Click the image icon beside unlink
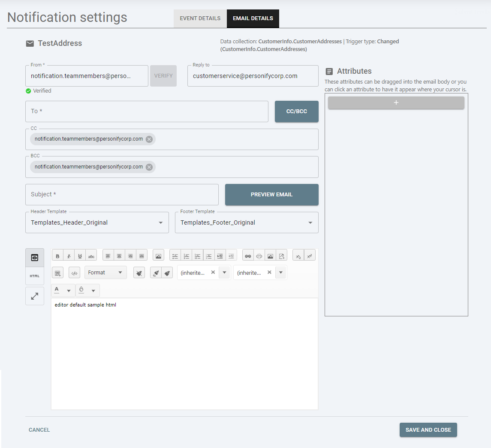The width and height of the screenshot is (491, 448). [x=270, y=256]
